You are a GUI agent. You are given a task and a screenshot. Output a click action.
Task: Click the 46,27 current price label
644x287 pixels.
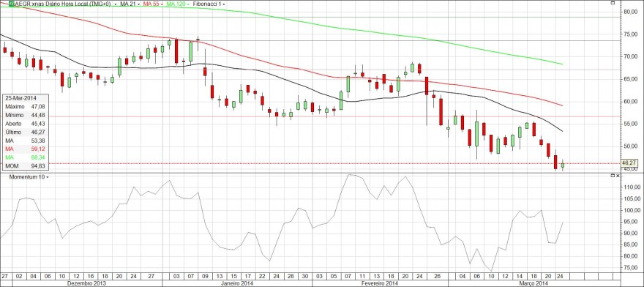tap(629, 163)
